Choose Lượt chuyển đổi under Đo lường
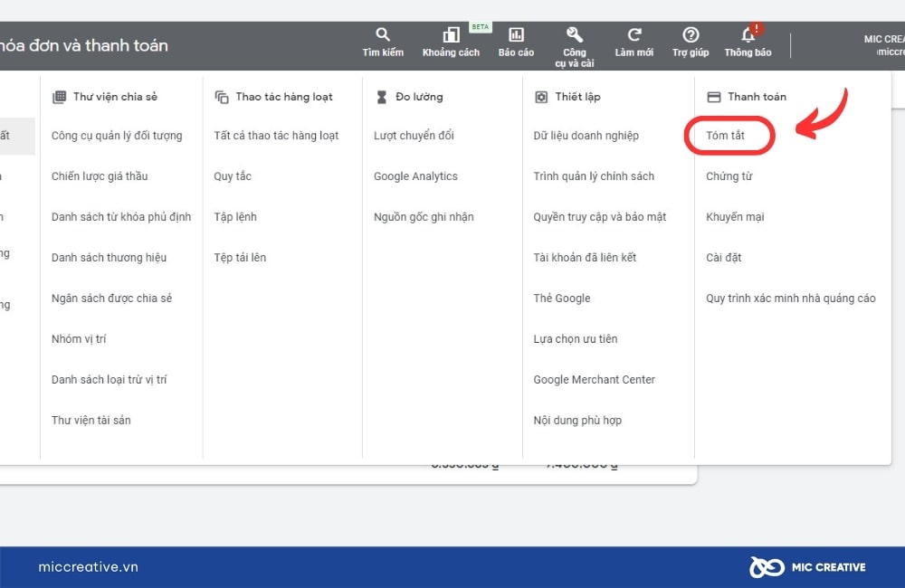The image size is (905, 588). tap(414, 136)
